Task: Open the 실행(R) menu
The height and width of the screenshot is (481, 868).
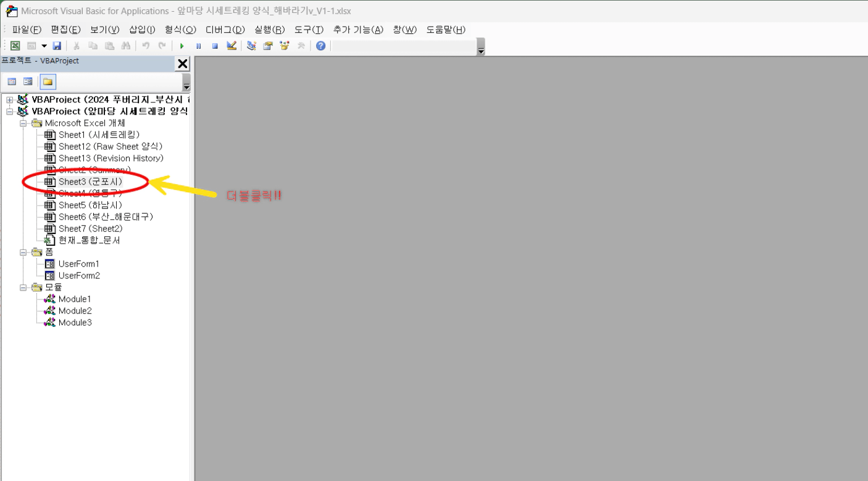Action: (270, 30)
